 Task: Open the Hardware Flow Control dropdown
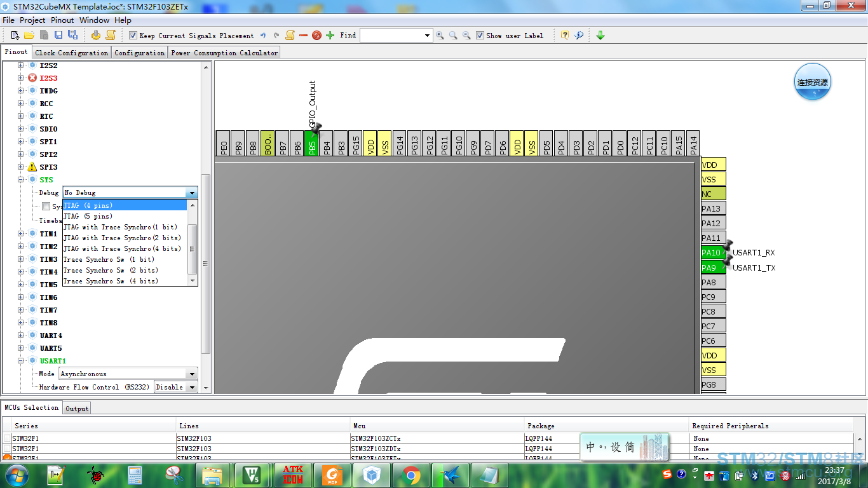[191, 387]
